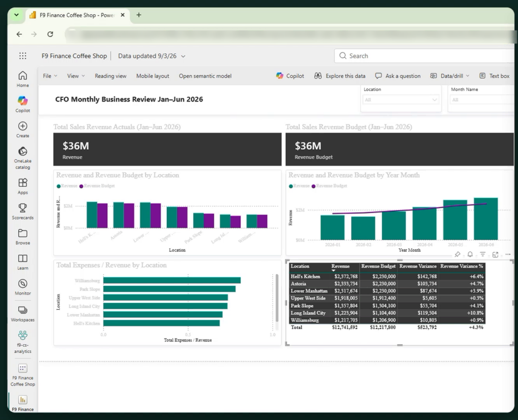
Task: Reload the page with refresh icon
Action: [x=50, y=34]
